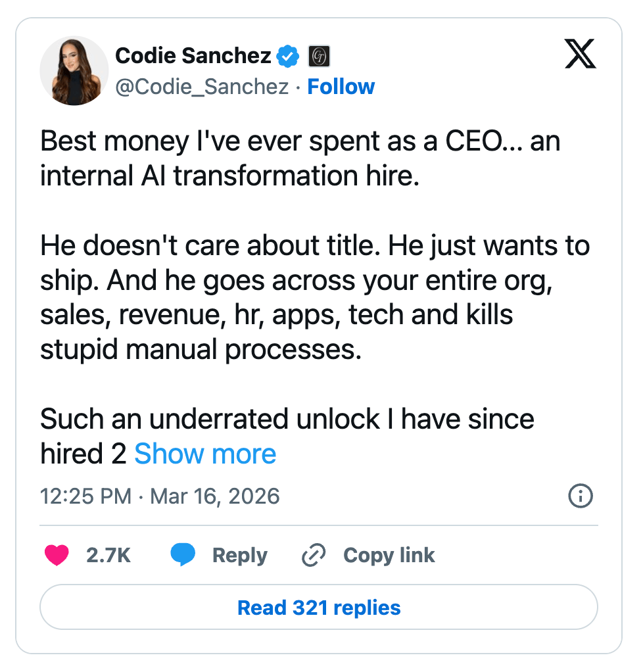Click the blue verified checkmark badge
Viewport: 643px width, 672px height.
click(x=287, y=57)
